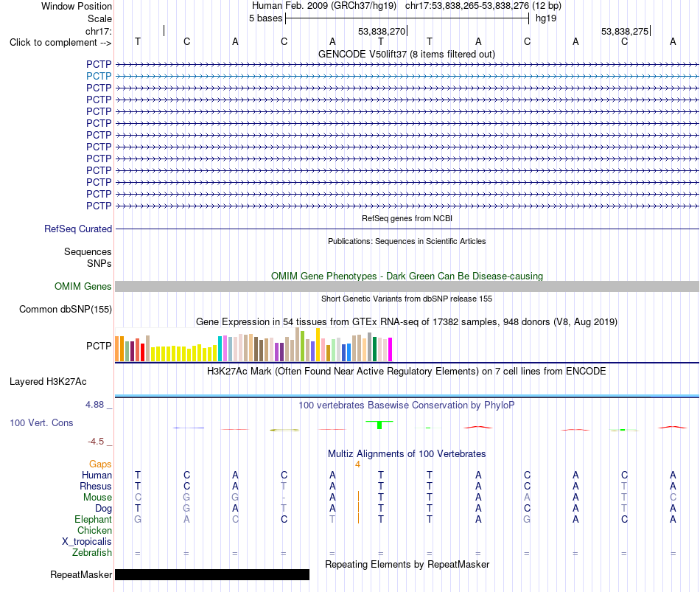Click the orange '4' gap count marker
Image resolution: width=700 pixels, height=592 pixels.
[x=357, y=464]
